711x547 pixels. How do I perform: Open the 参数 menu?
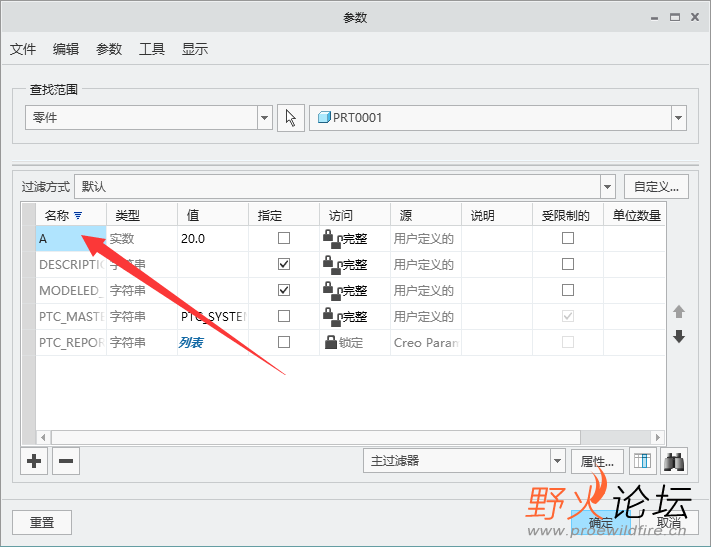click(109, 49)
